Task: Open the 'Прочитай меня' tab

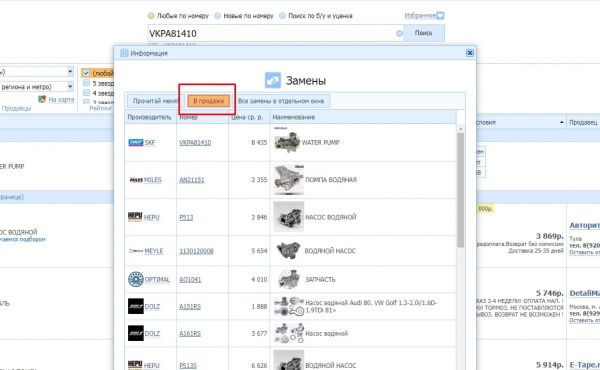Action: (155, 101)
